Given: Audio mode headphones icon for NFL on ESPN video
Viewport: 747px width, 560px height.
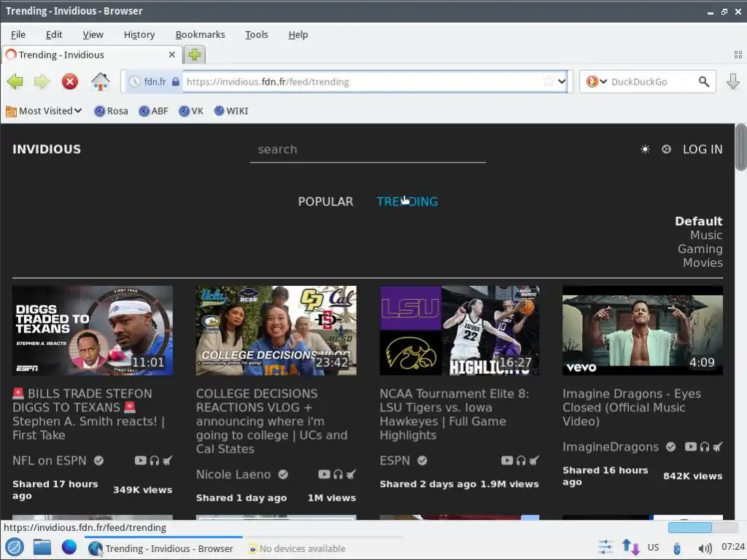Looking at the screenshot, I should [155, 461].
